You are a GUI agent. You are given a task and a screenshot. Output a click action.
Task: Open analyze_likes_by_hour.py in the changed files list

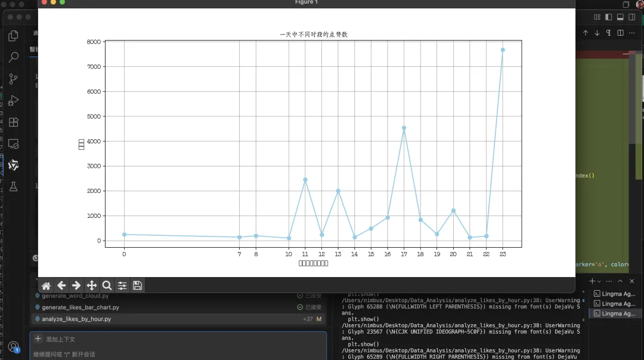[76, 319]
